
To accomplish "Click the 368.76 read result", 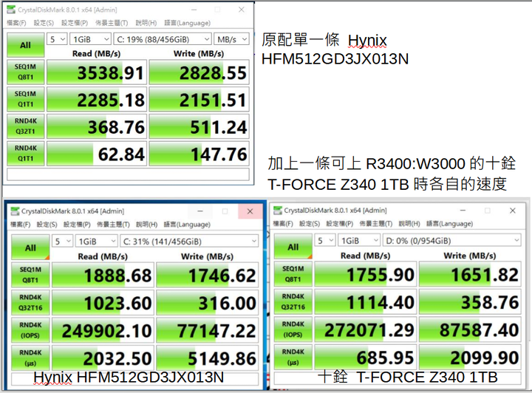I will [x=97, y=126].
